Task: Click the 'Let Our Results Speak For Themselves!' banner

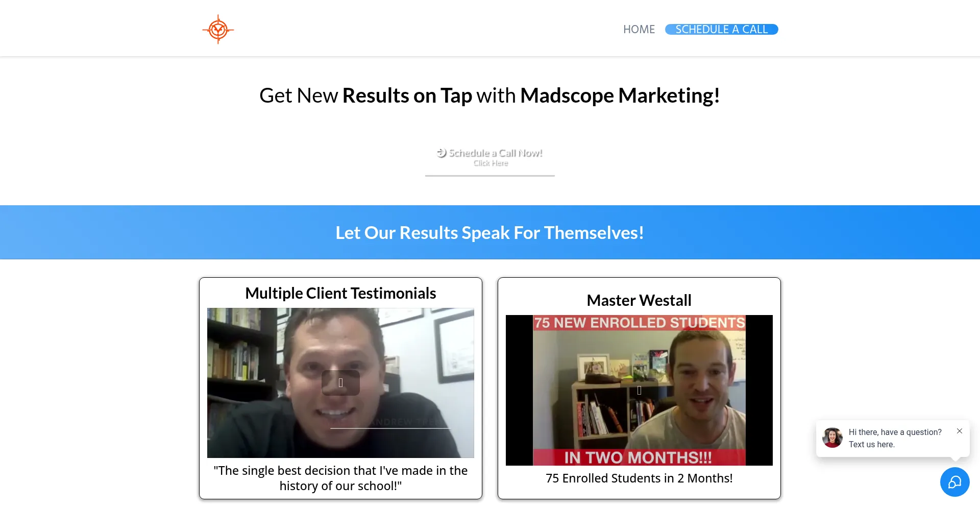Action: pos(489,233)
